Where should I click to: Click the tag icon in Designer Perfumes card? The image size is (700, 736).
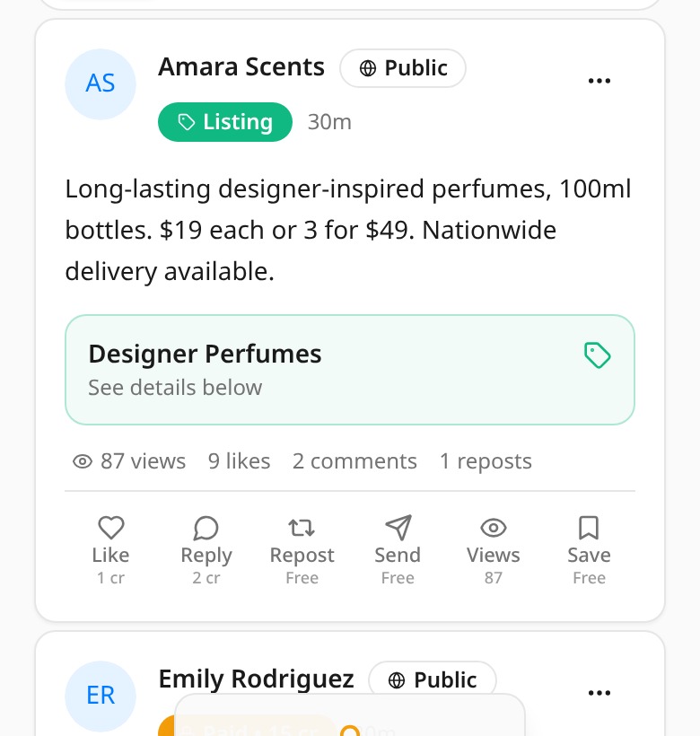coord(598,355)
